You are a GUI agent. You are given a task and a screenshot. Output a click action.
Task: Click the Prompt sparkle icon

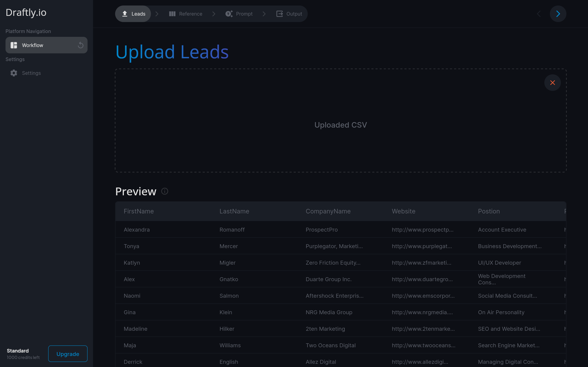229,14
